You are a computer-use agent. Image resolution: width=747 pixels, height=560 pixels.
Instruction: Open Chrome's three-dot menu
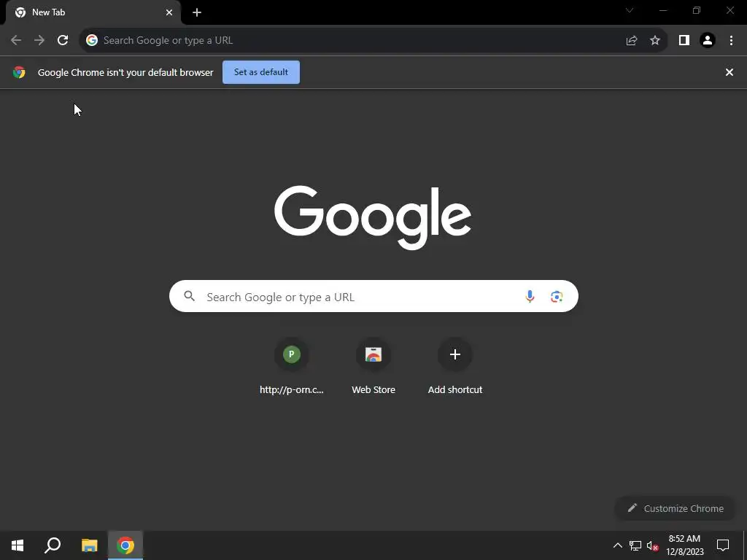[731, 41]
